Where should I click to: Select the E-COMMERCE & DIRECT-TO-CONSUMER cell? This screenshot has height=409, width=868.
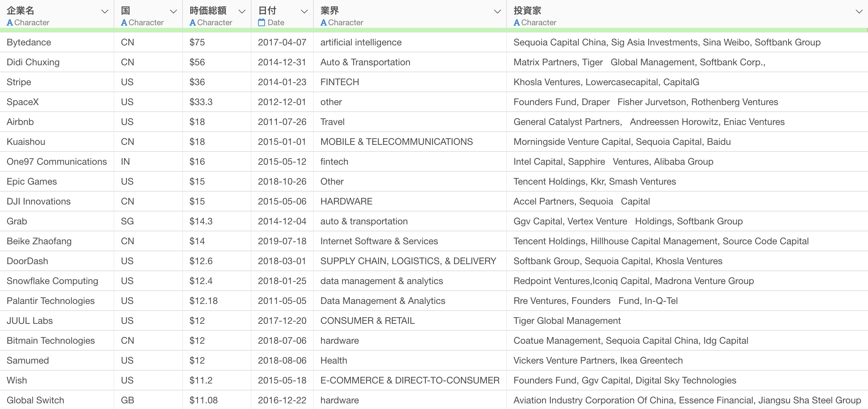pos(410,380)
